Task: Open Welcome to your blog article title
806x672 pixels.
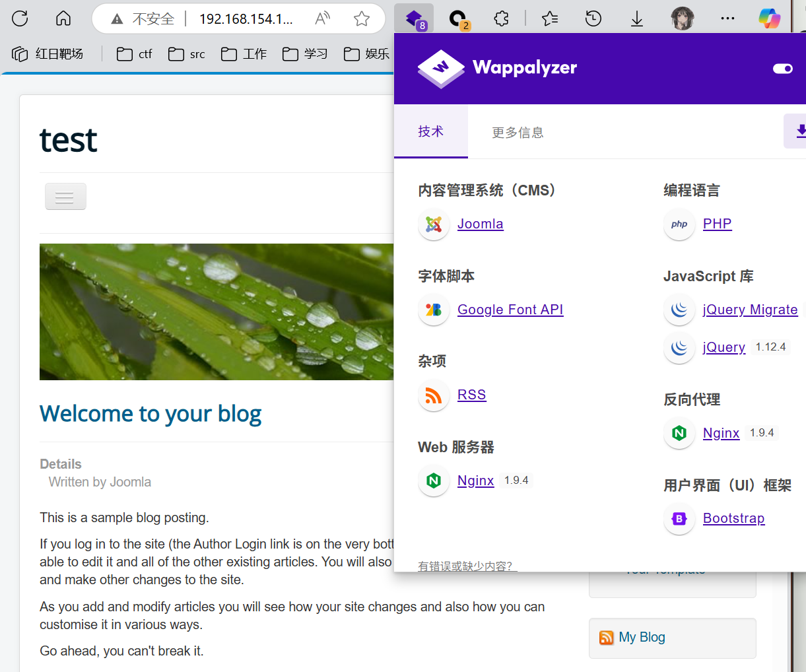Action: click(x=151, y=414)
